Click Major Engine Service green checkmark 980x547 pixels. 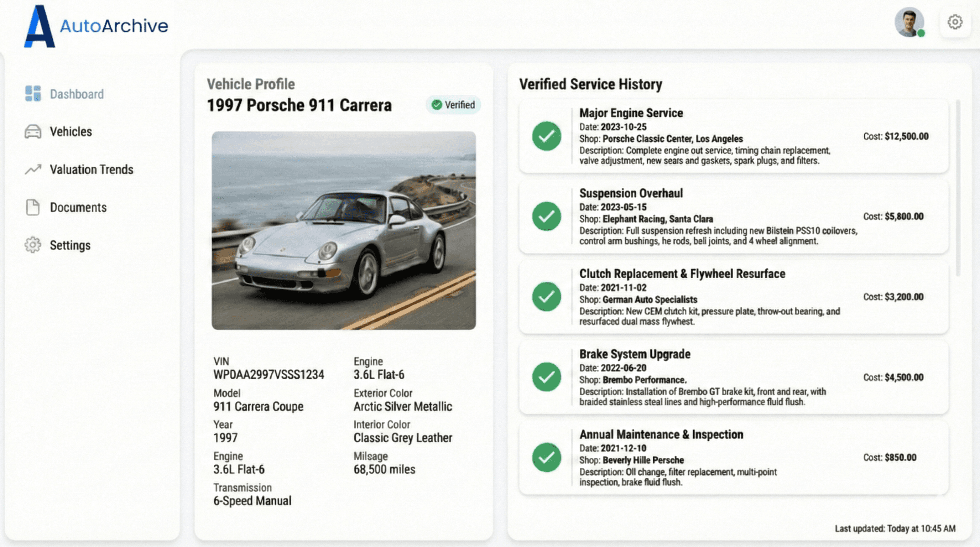tap(546, 136)
